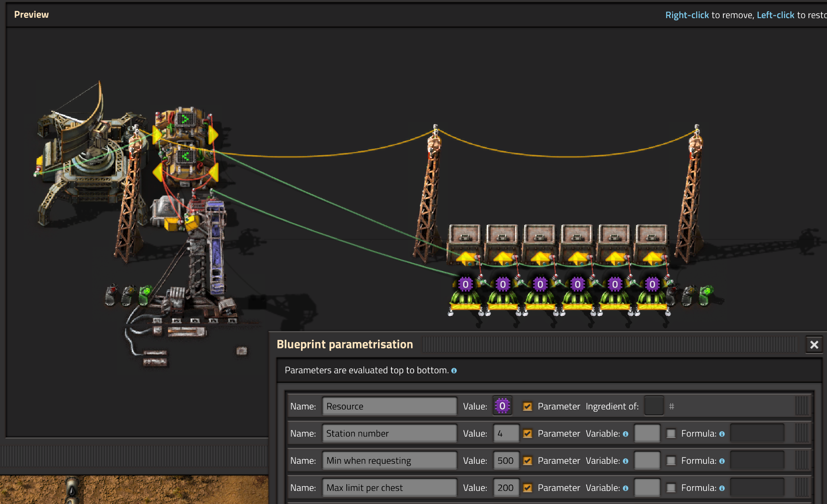Click the Name field containing 'Max limit per chest'
Viewport: 827px width, 504px height.
[x=389, y=488]
